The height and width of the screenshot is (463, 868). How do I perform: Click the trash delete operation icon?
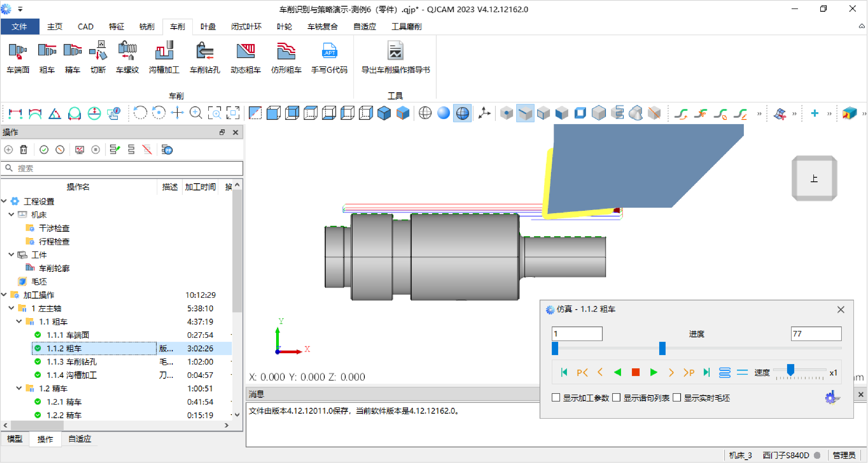tap(24, 150)
